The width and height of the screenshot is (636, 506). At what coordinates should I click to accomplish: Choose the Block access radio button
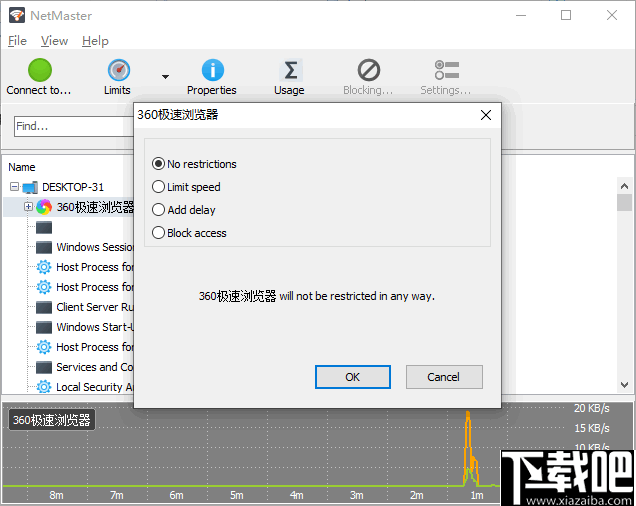point(158,233)
